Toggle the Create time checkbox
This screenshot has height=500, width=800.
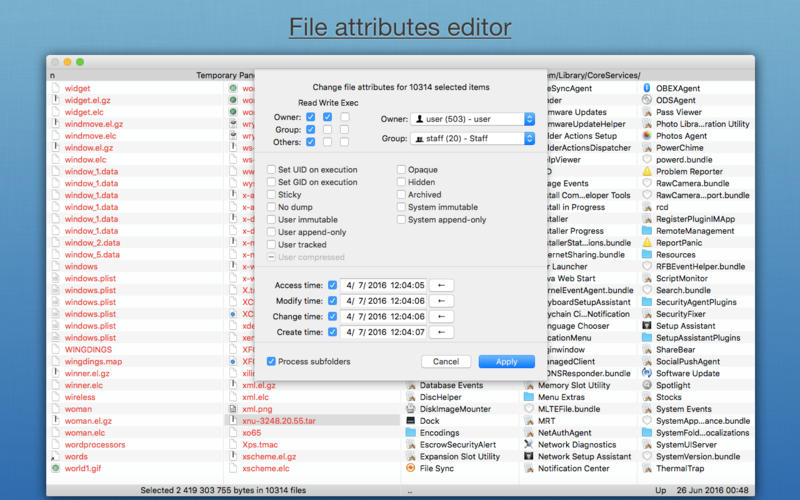pyautogui.click(x=333, y=332)
